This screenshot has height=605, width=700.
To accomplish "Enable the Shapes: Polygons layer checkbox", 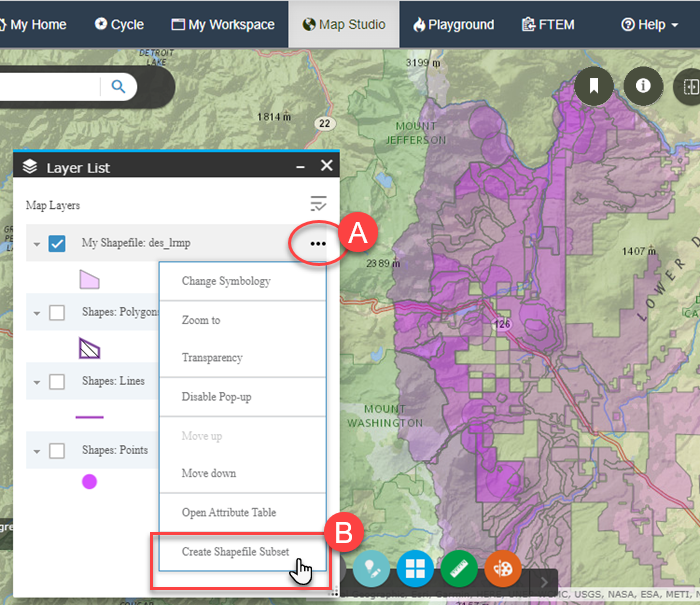I will point(57,312).
